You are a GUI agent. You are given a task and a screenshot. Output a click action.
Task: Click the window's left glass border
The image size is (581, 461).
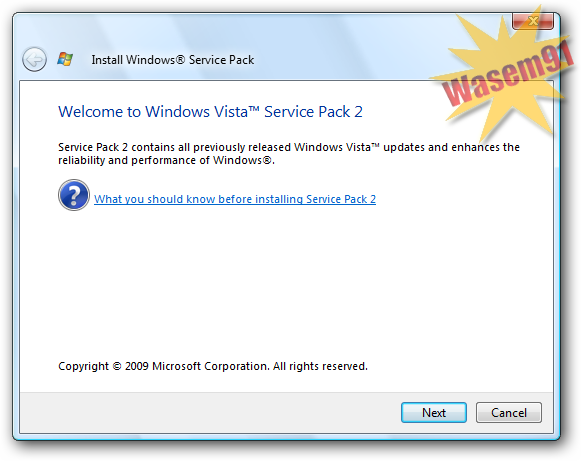point(16,259)
